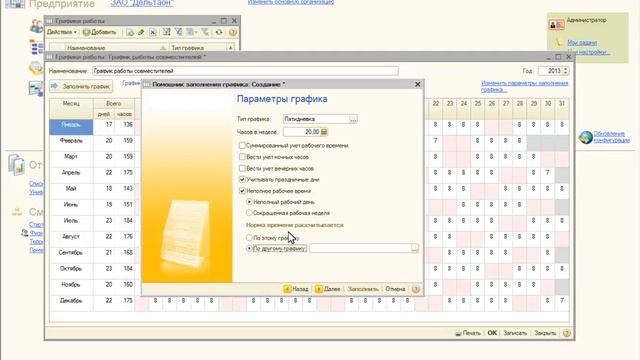Go back with 'Назад' wizard button
This screenshot has width=640, height=360.
pos(296,289)
